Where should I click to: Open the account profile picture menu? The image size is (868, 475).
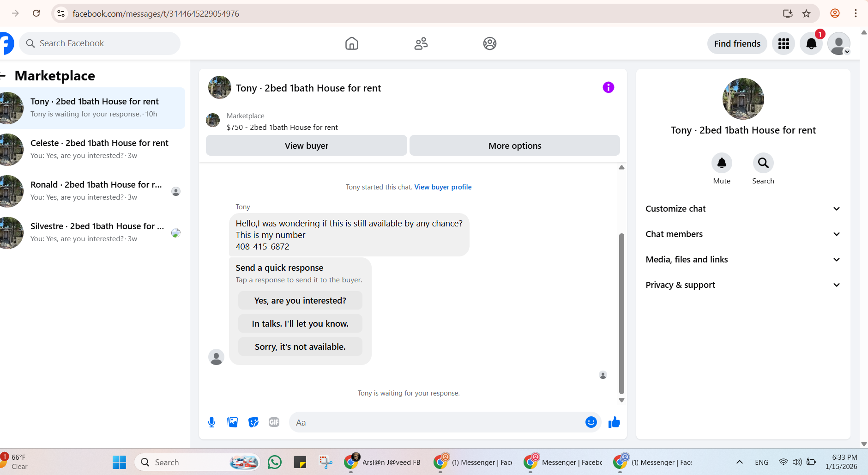click(839, 43)
